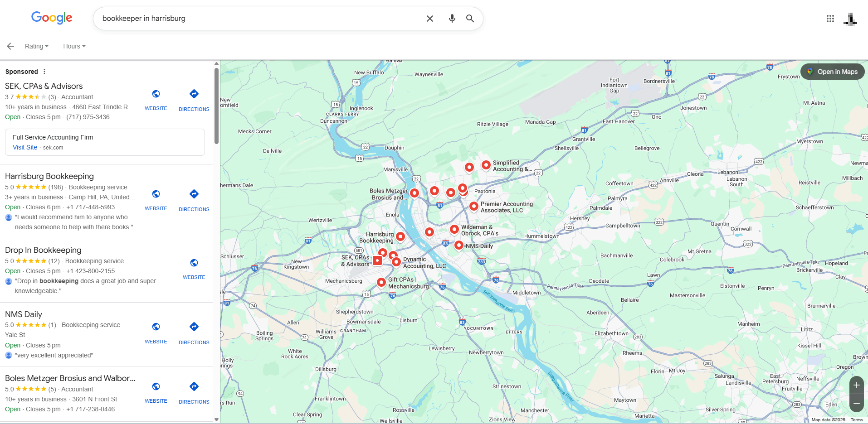This screenshot has width=868, height=424.
Task: Start voice search with microphone icon
Action: point(452,19)
